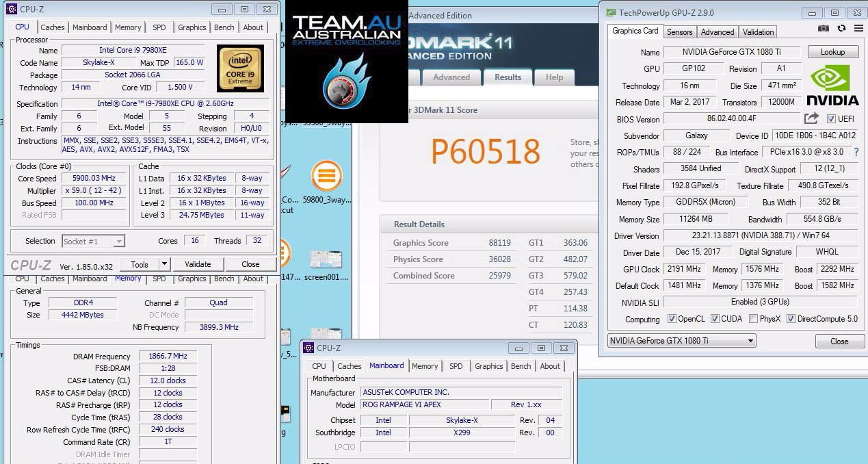
Task: Click the GPU-Z refresh icon
Action: pyautogui.click(x=841, y=29)
